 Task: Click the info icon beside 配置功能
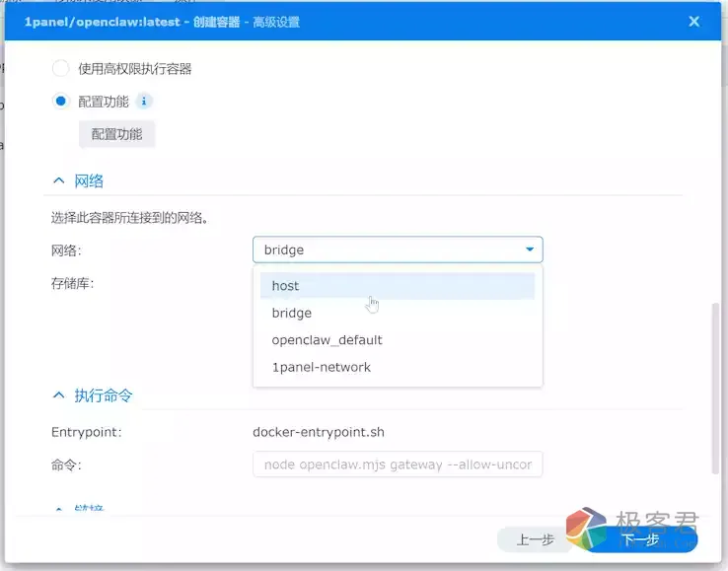[144, 101]
